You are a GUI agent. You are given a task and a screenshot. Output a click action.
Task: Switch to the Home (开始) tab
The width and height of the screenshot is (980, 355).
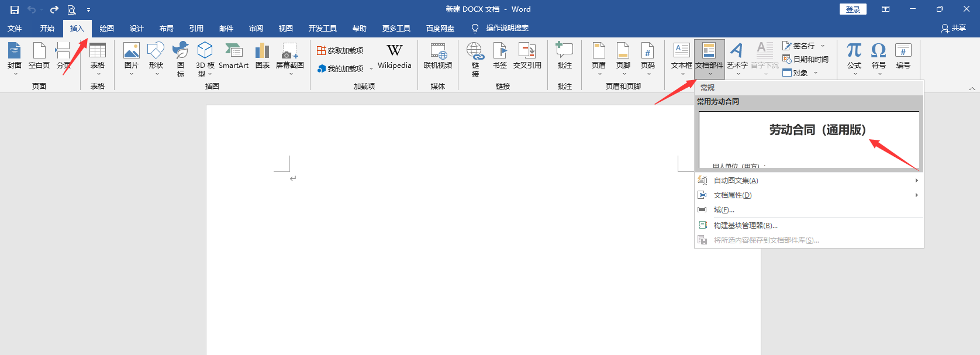click(x=47, y=28)
